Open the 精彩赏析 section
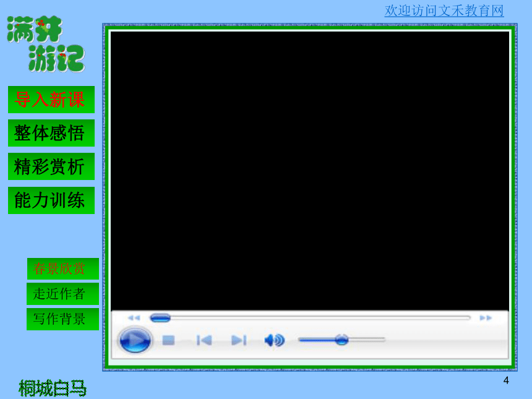 pyautogui.click(x=51, y=166)
